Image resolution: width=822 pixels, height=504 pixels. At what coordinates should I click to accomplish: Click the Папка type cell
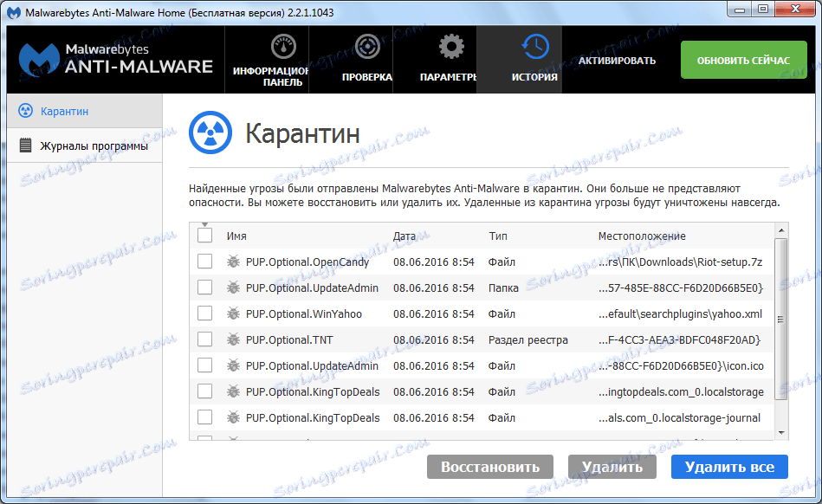click(503, 288)
